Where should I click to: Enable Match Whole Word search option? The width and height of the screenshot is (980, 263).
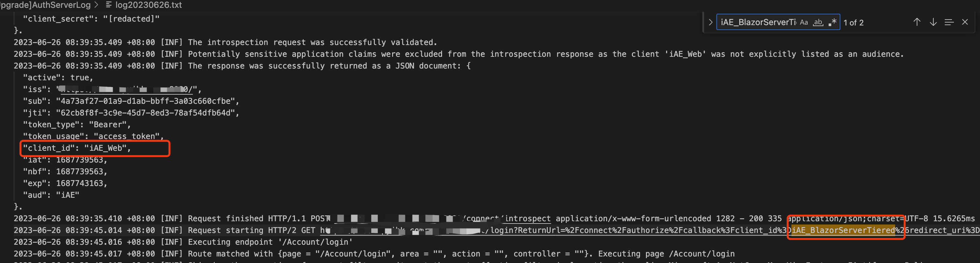pyautogui.click(x=818, y=23)
